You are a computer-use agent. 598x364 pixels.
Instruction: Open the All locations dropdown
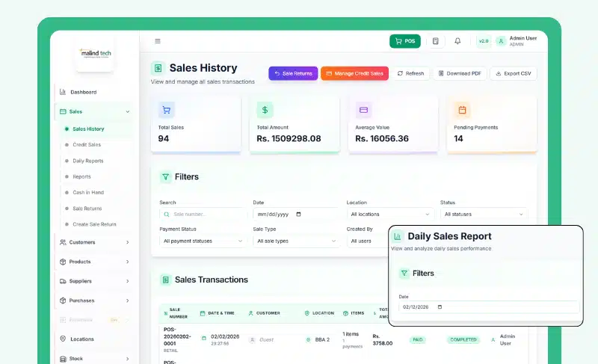pyautogui.click(x=389, y=215)
